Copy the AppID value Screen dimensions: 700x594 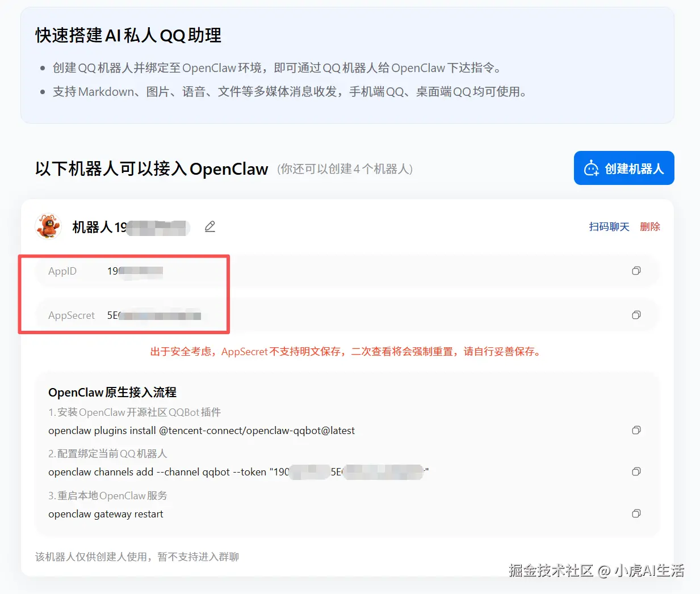(x=636, y=271)
